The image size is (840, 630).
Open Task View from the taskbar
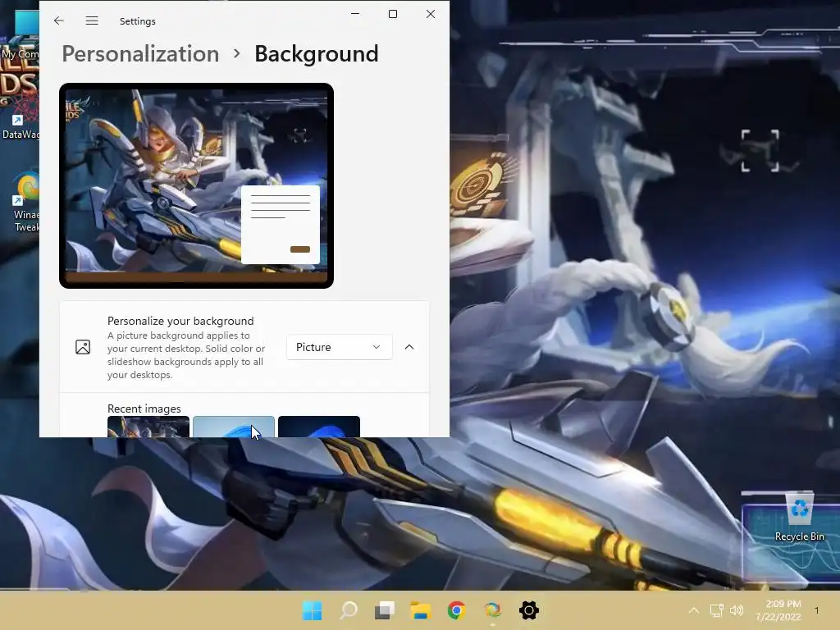pyautogui.click(x=385, y=610)
